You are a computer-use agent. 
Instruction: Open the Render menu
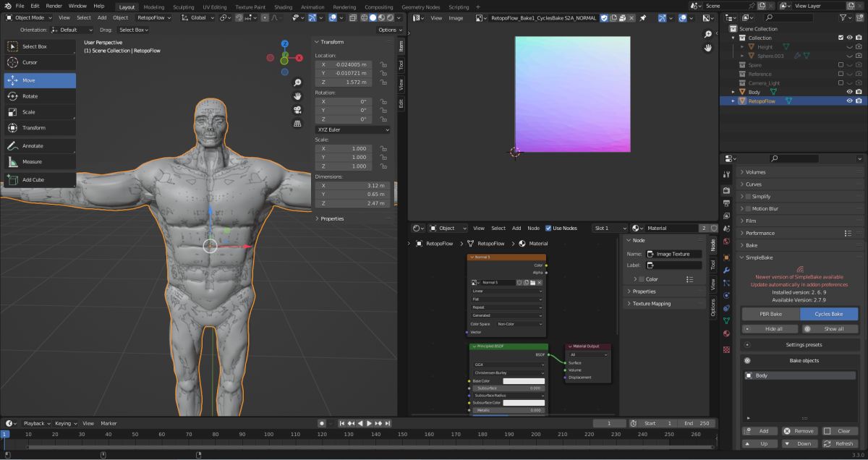click(54, 6)
